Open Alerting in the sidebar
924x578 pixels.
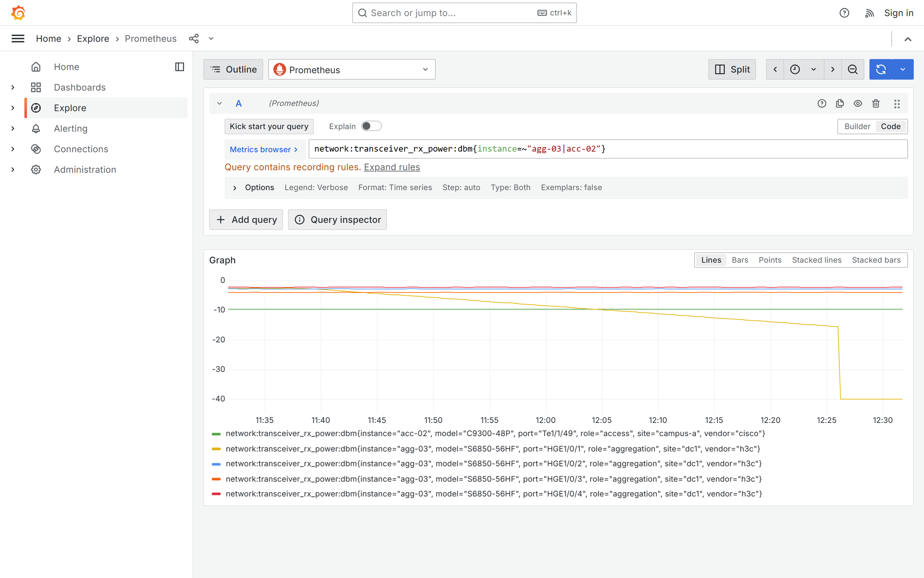click(71, 129)
